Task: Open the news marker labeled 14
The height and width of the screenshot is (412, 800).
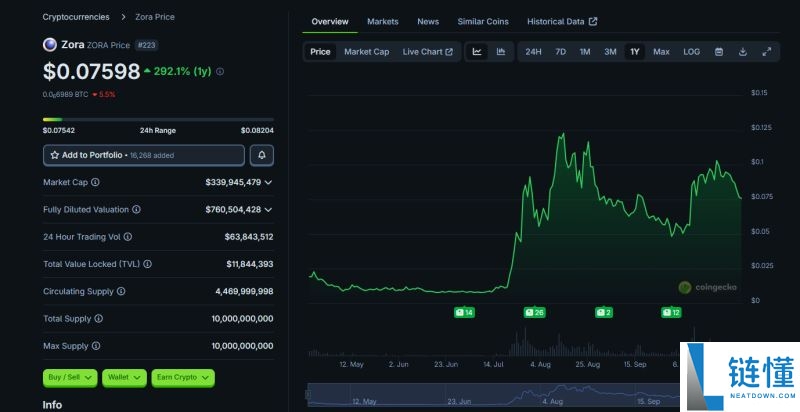Action: tap(464, 312)
